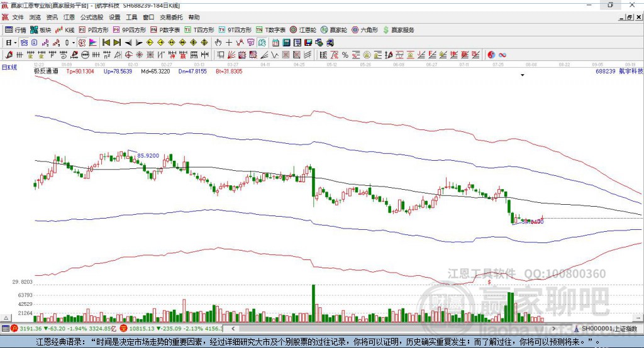Screen dimensions: 644x348
Task: Open the 六角形 hexagon chart
Action: click(365, 30)
